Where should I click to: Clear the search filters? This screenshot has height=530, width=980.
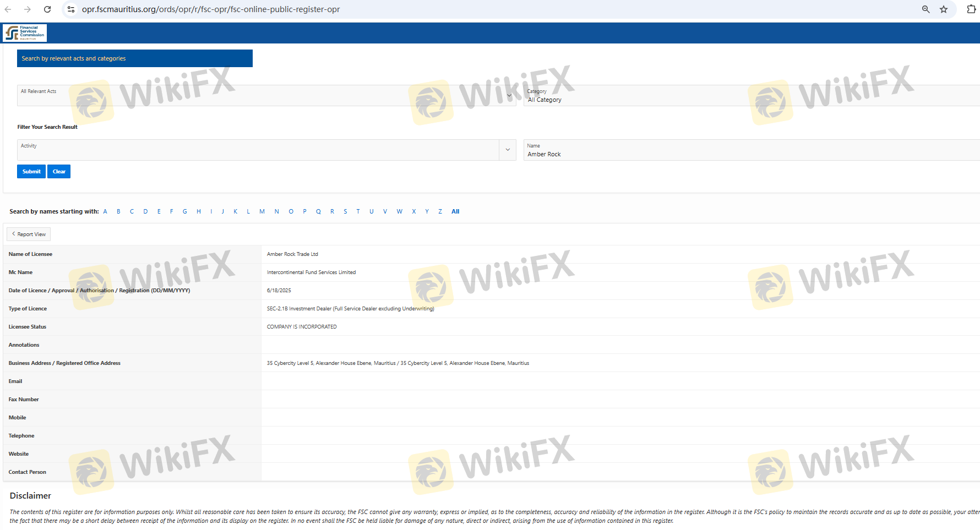point(59,172)
